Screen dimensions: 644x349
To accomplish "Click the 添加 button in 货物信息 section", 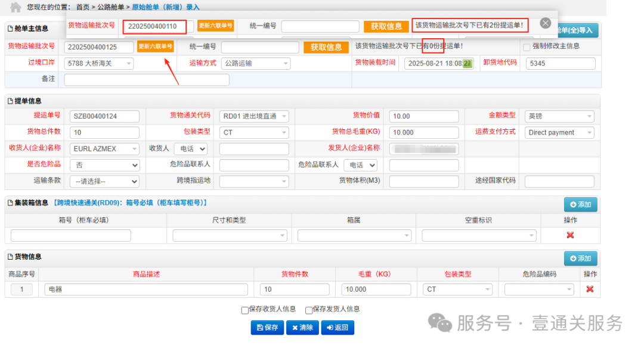I will click(x=580, y=258).
